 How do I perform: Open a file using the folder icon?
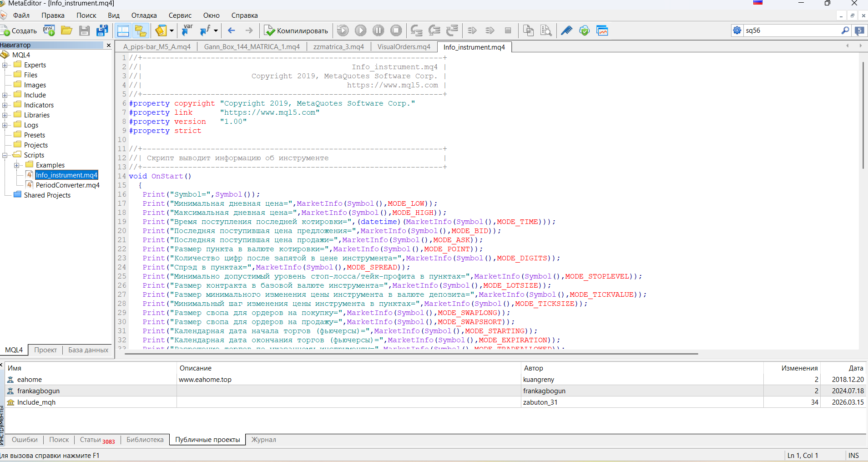point(67,30)
